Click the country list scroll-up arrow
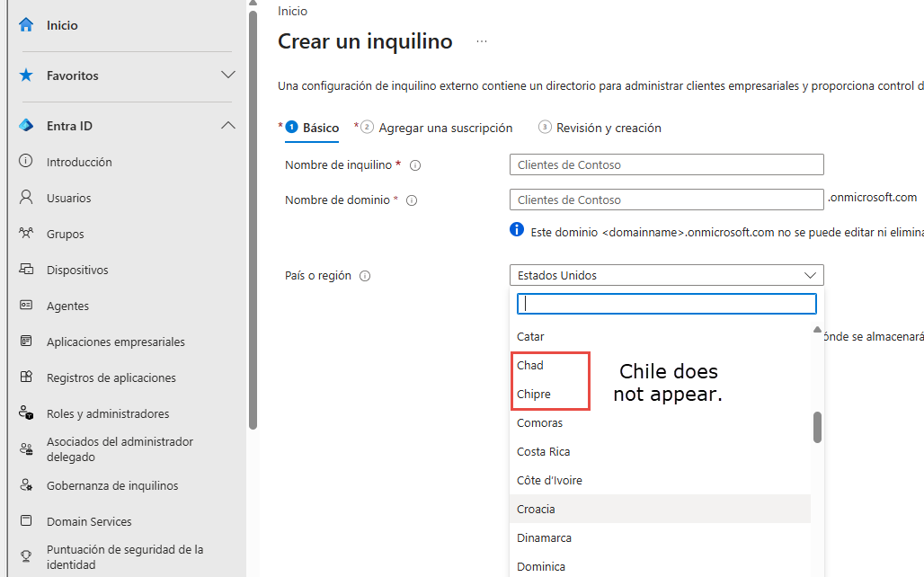Viewport: 924px width, 577px height. tap(817, 330)
